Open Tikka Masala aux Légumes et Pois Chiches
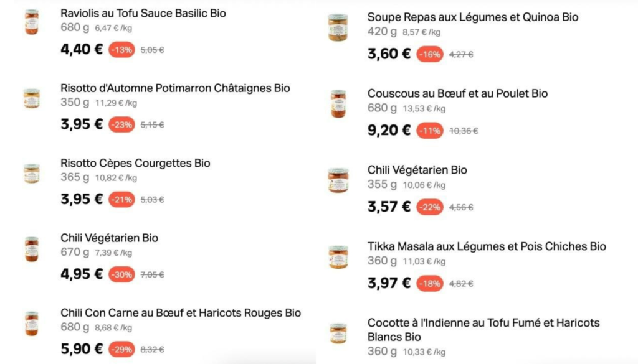 (487, 246)
